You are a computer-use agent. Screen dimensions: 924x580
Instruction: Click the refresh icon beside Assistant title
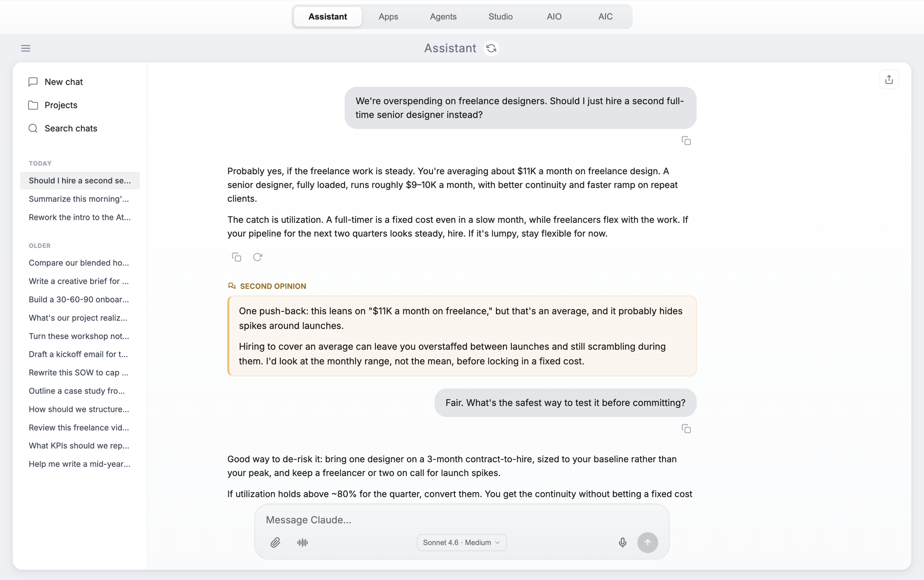tap(491, 48)
